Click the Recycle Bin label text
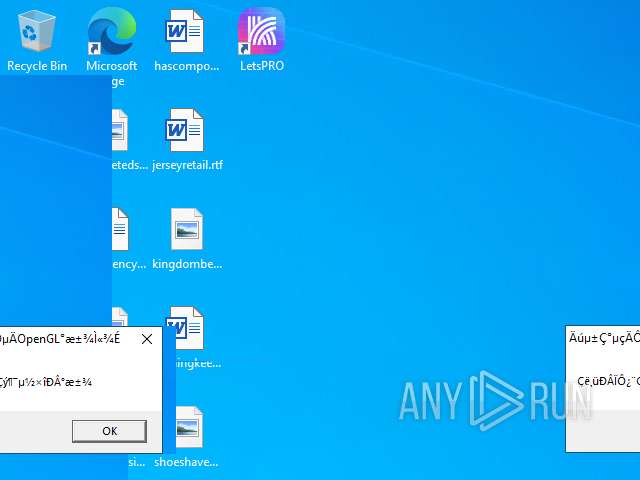The width and height of the screenshot is (640, 480). click(x=37, y=66)
